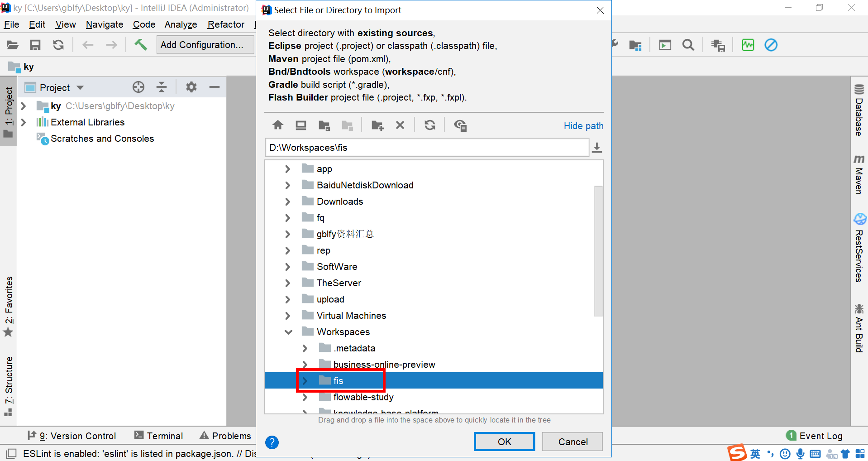The height and width of the screenshot is (461, 868).
Task: Expand External Libraries node
Action: (x=24, y=122)
